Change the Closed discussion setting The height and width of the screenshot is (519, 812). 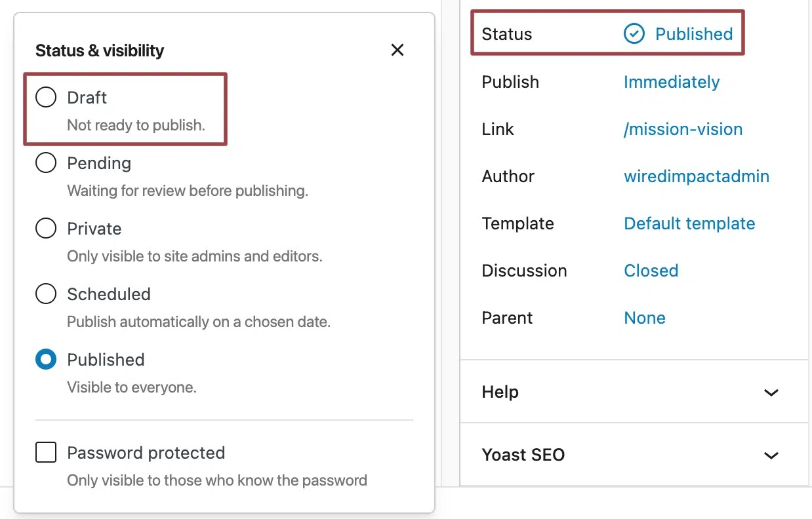click(651, 271)
